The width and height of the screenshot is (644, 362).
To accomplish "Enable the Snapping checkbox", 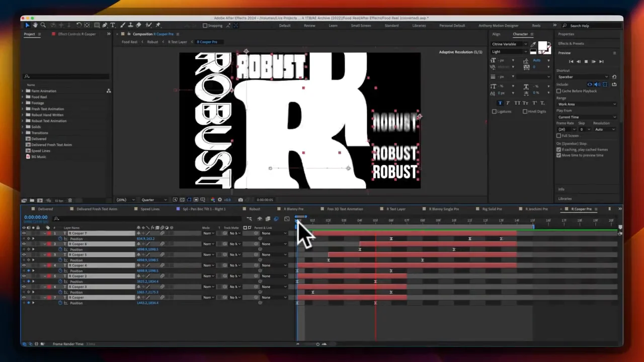I will click(205, 26).
